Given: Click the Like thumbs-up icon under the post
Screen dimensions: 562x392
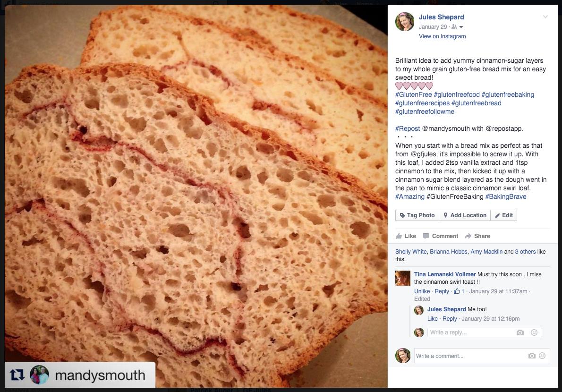Looking at the screenshot, I should click(x=399, y=236).
